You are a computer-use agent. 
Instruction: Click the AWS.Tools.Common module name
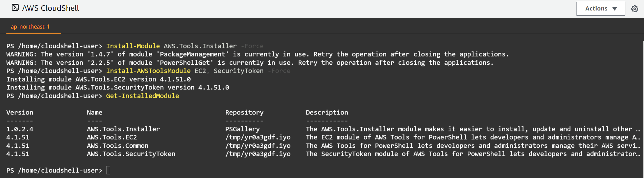[118, 146]
